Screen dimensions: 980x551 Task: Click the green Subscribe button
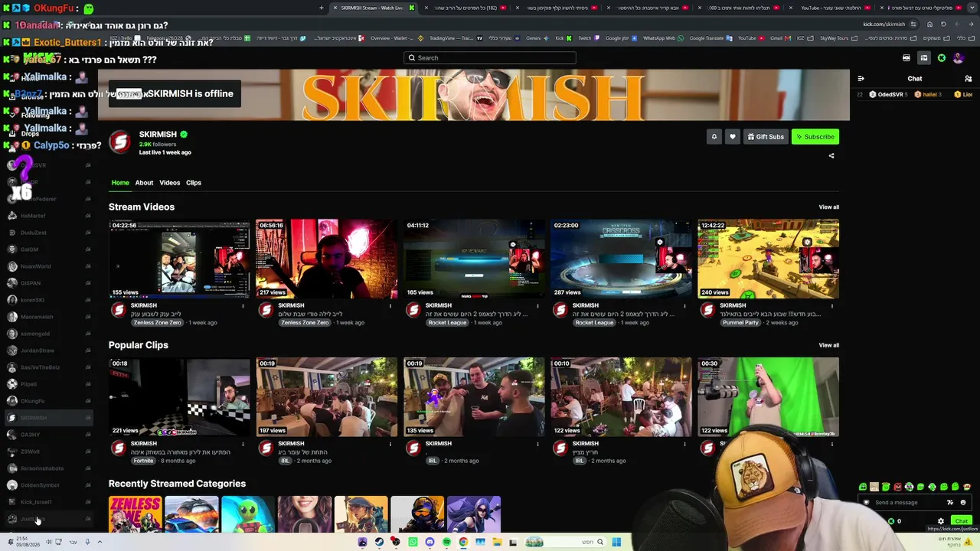click(815, 137)
